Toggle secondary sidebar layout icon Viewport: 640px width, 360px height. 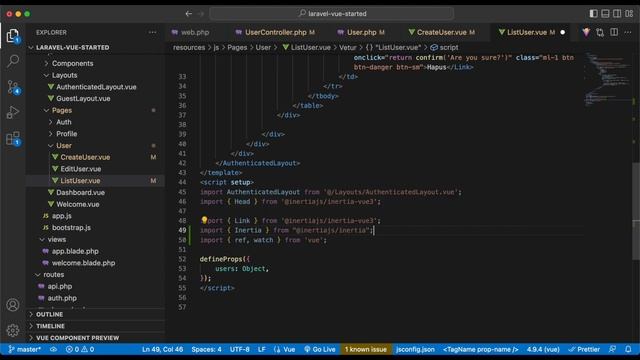click(617, 13)
